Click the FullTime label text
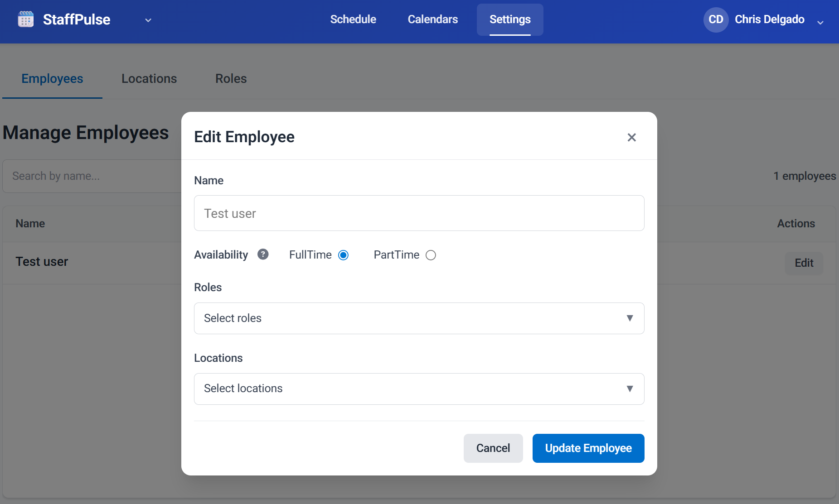This screenshot has width=839, height=504. (x=310, y=255)
